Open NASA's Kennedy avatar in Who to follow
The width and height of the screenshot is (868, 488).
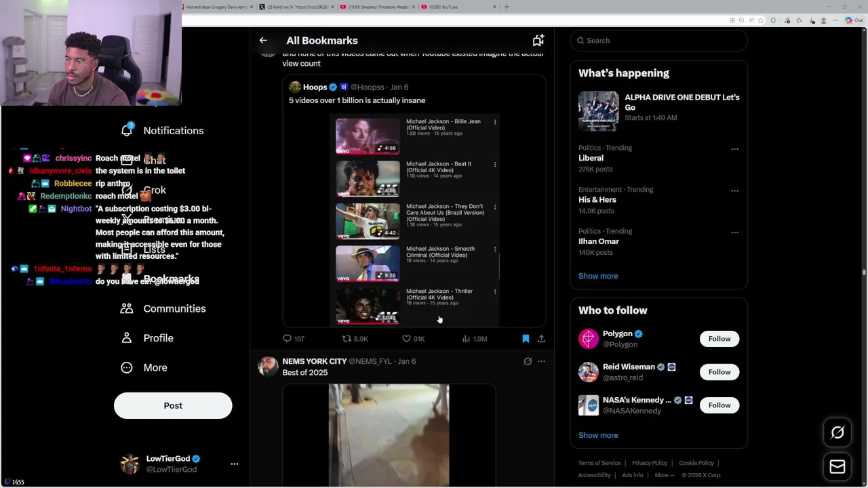(589, 405)
